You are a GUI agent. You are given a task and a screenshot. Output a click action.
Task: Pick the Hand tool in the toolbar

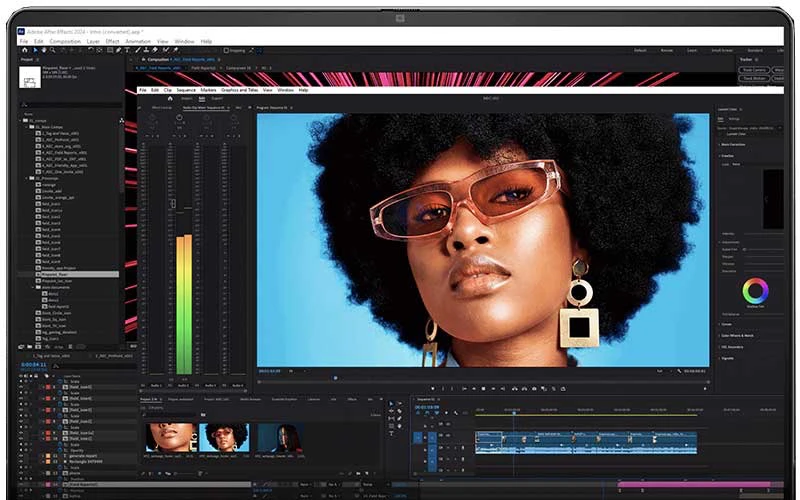click(44, 50)
